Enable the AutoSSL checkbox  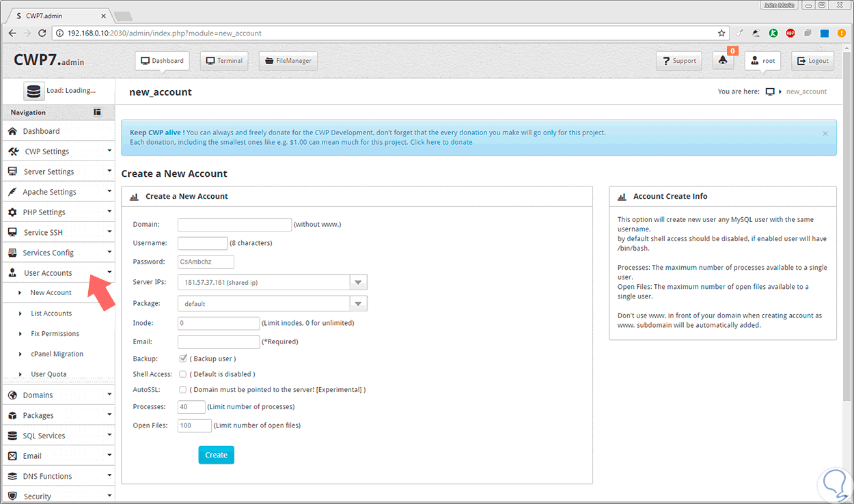(x=182, y=390)
